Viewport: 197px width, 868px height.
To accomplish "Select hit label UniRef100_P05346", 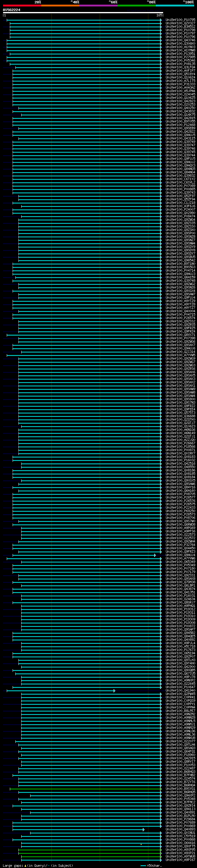I will pos(180,60).
